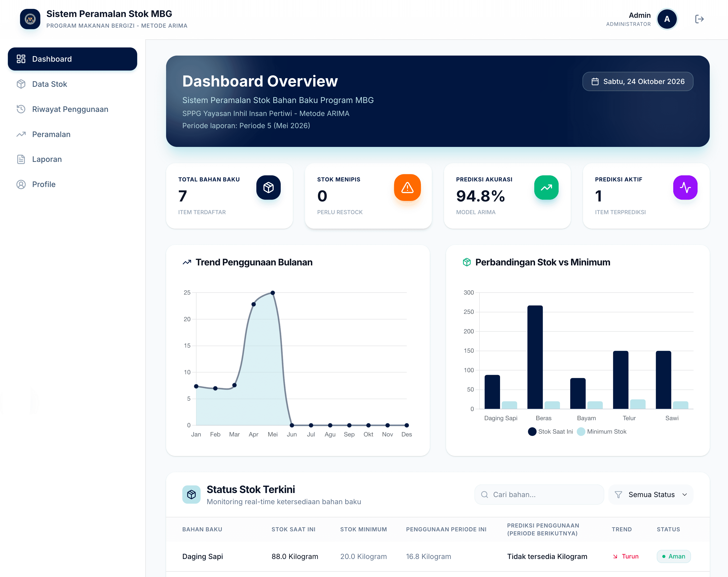Screen dimensions: 728x577
Task: Click the Beras bar in stock chart
Action: point(535,357)
